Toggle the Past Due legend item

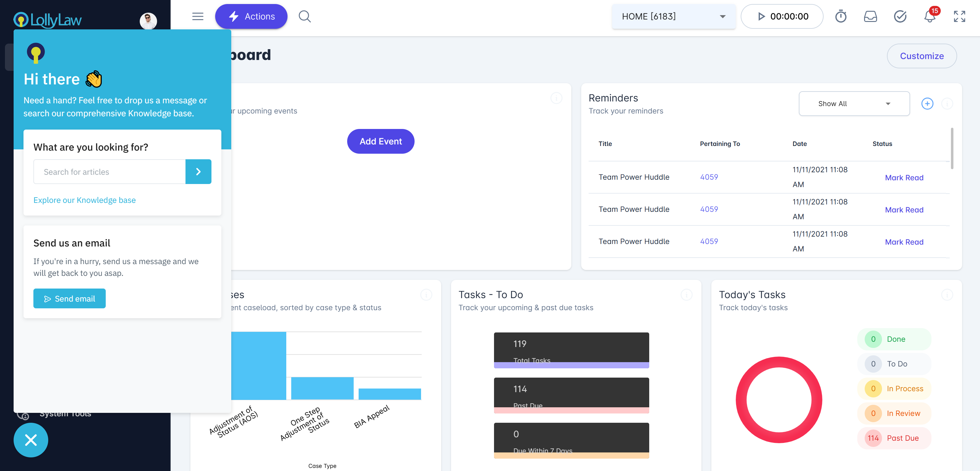tap(894, 438)
